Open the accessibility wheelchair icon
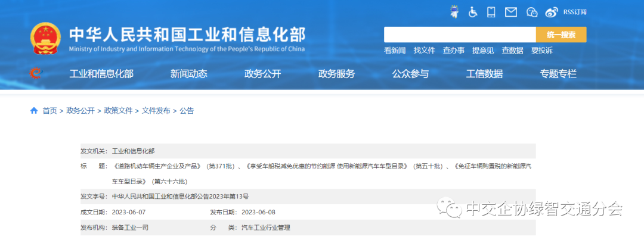Screen dimensions: 644x237 pos(473,12)
